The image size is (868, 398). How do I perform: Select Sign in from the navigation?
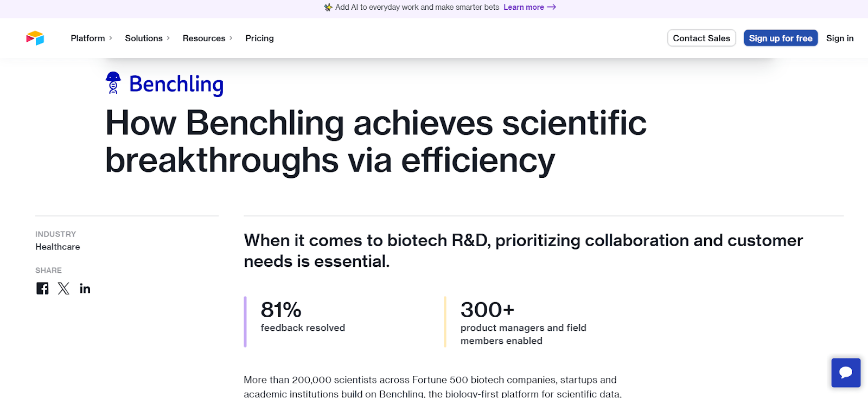coord(839,38)
